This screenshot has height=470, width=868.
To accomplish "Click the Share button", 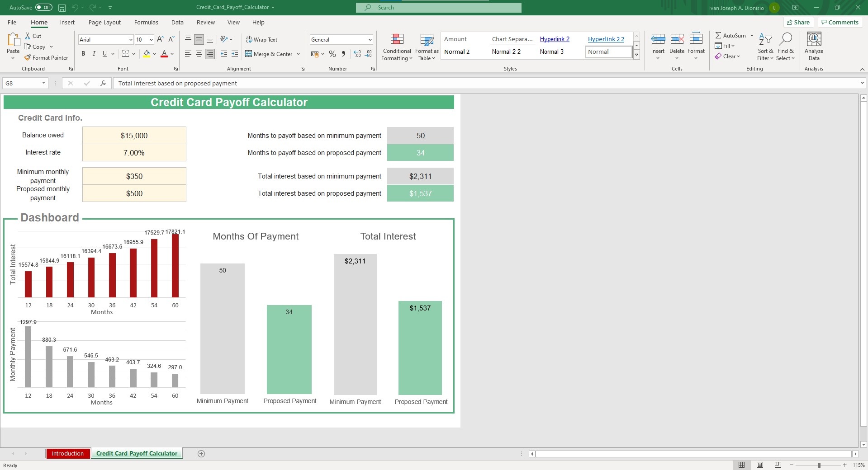I will tap(798, 22).
